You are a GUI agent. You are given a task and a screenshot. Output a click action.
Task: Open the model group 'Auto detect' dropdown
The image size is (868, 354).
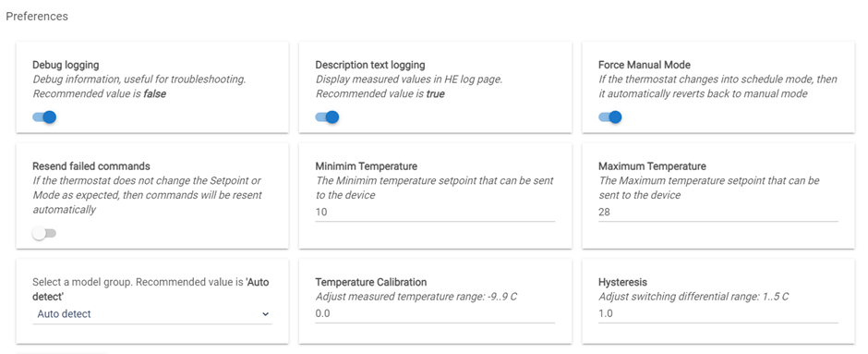point(152,313)
